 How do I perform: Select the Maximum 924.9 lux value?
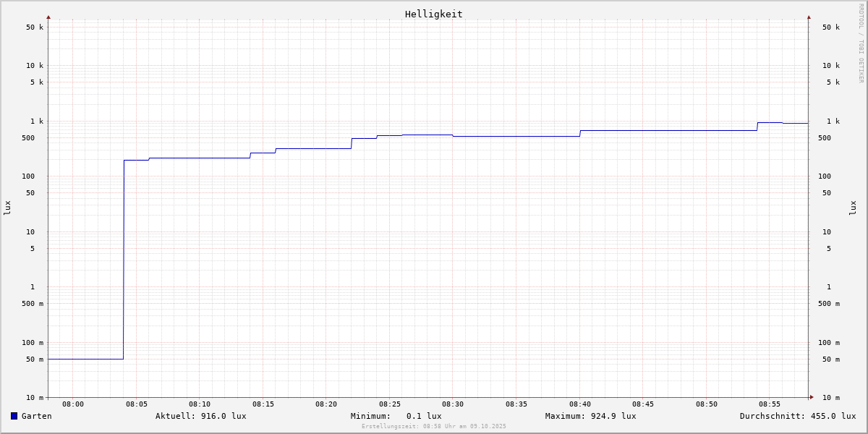tap(590, 416)
